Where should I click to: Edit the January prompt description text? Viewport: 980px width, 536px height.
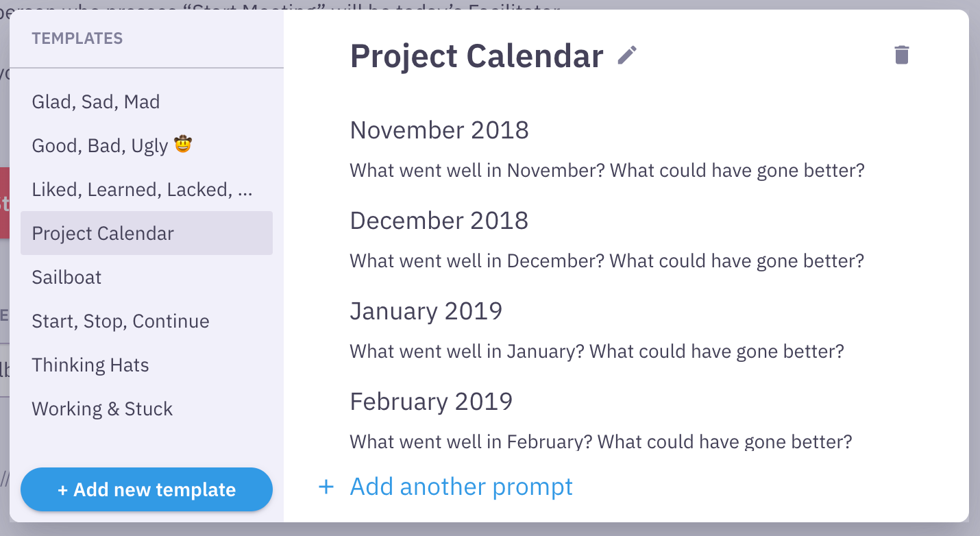coord(596,352)
